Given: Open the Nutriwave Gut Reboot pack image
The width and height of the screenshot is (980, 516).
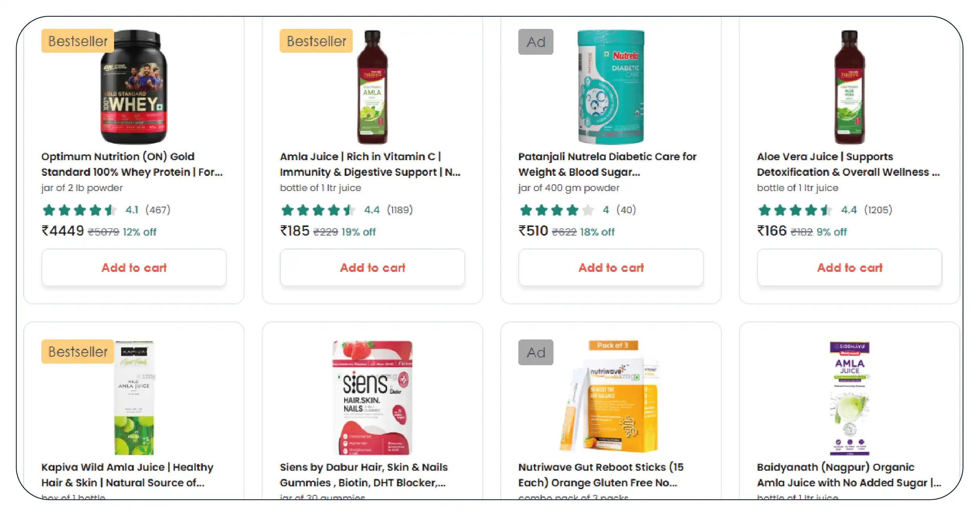Looking at the screenshot, I should point(611,398).
